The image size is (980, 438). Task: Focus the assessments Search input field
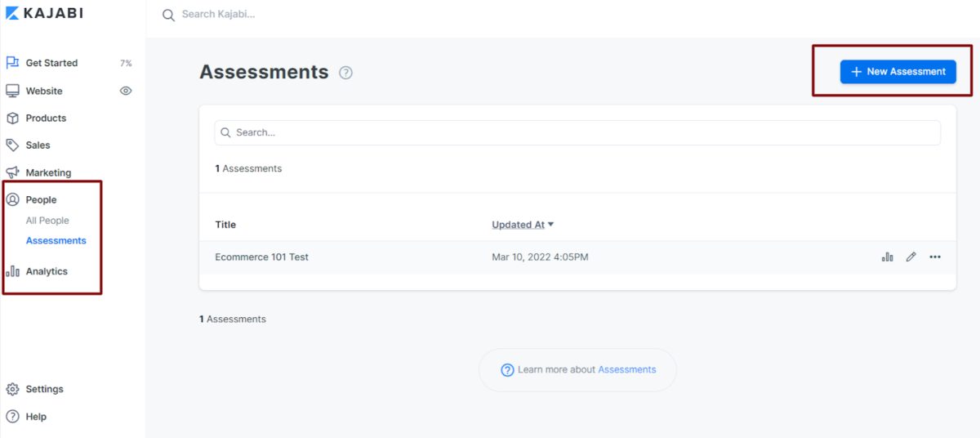tap(577, 132)
